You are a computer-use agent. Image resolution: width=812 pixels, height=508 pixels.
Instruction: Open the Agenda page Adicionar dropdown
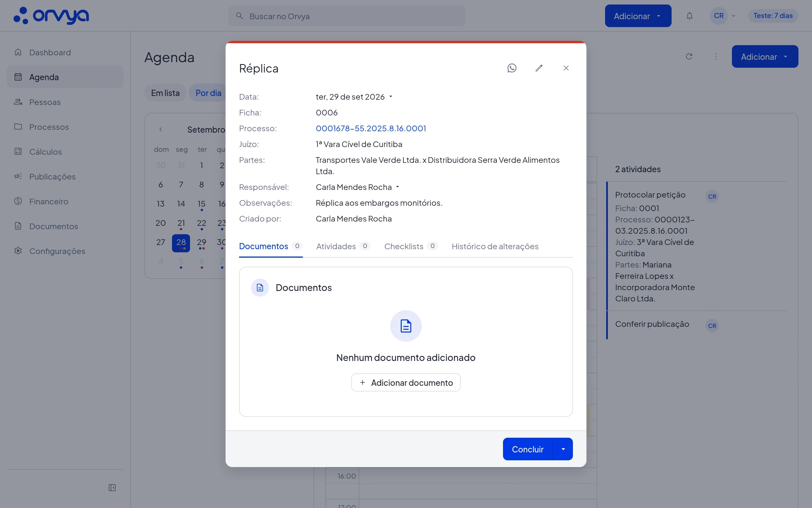pyautogui.click(x=765, y=56)
